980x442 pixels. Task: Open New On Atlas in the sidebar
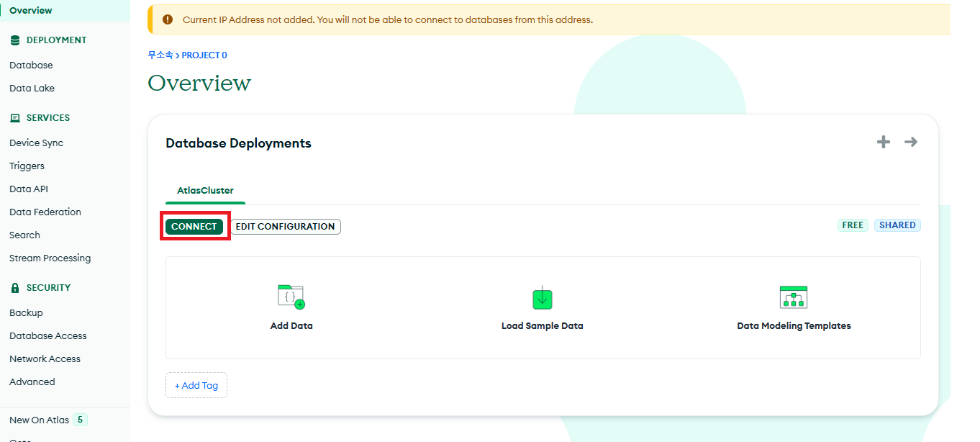(x=40, y=420)
